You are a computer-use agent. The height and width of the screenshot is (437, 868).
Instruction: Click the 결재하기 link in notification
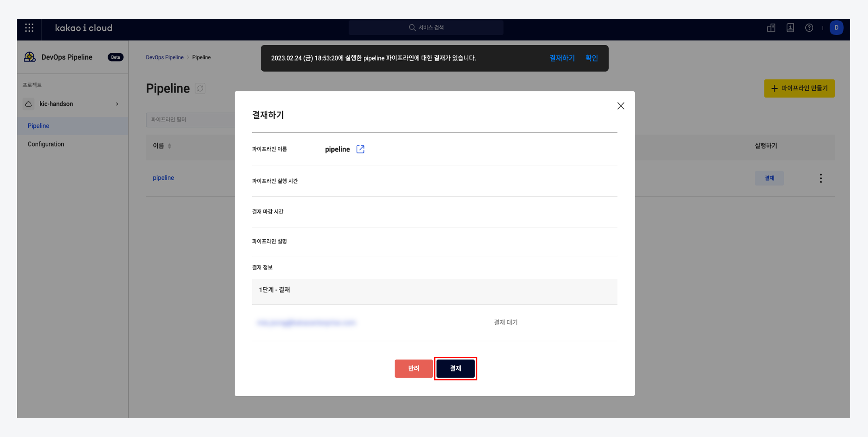tap(562, 58)
